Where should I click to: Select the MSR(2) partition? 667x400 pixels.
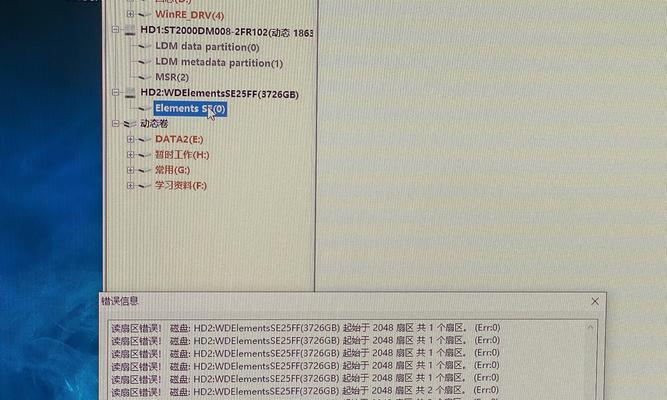172,77
